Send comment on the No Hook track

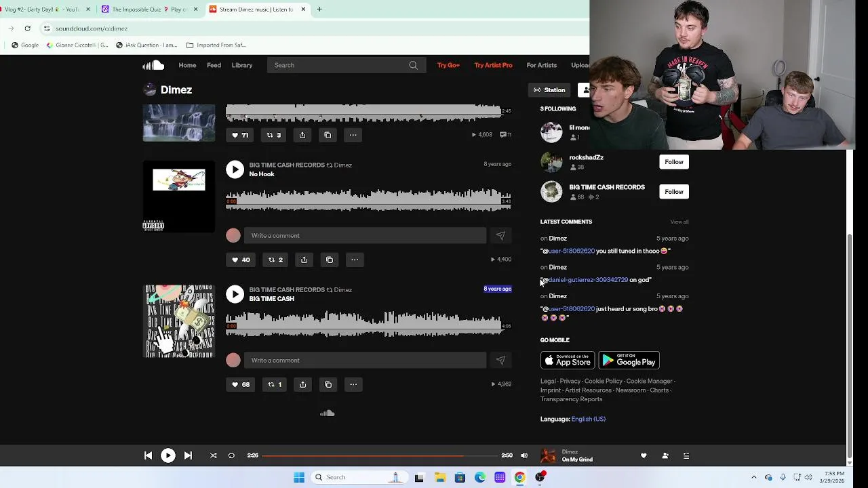click(500, 235)
